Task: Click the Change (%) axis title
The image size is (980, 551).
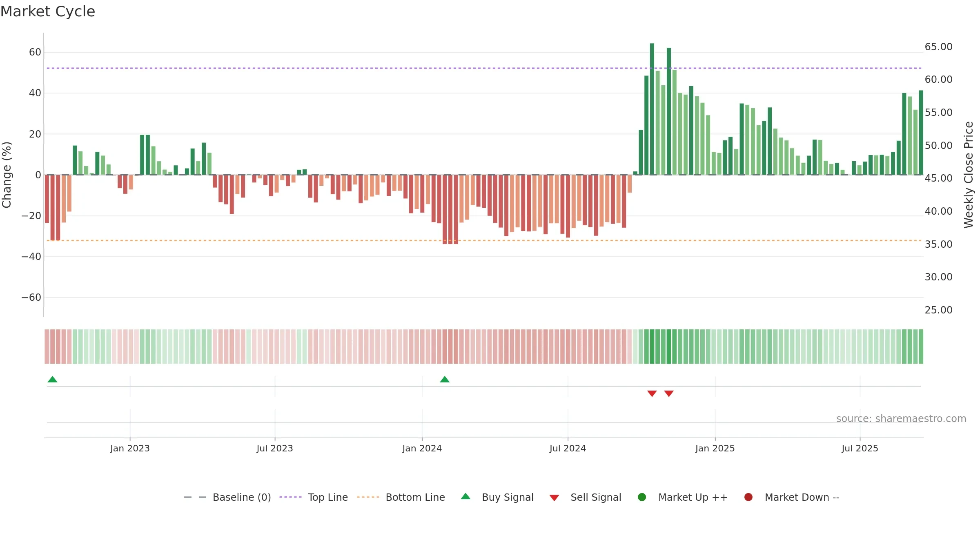Action: click(x=7, y=175)
